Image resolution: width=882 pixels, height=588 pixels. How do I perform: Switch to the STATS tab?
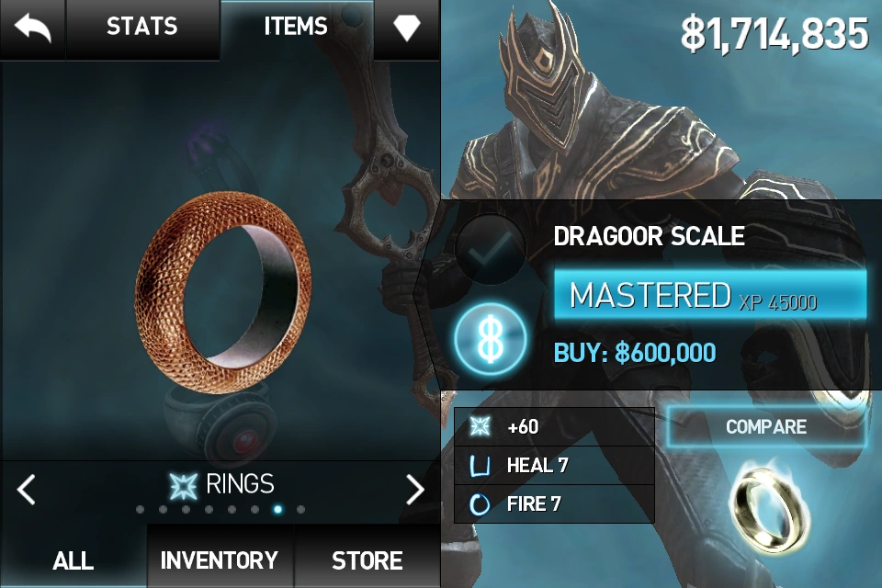tap(142, 27)
